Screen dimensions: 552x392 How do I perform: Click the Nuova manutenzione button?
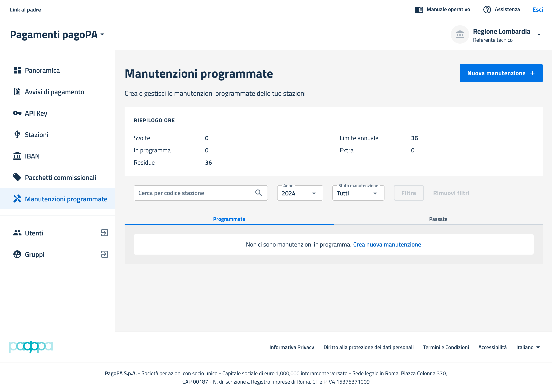[x=501, y=73]
